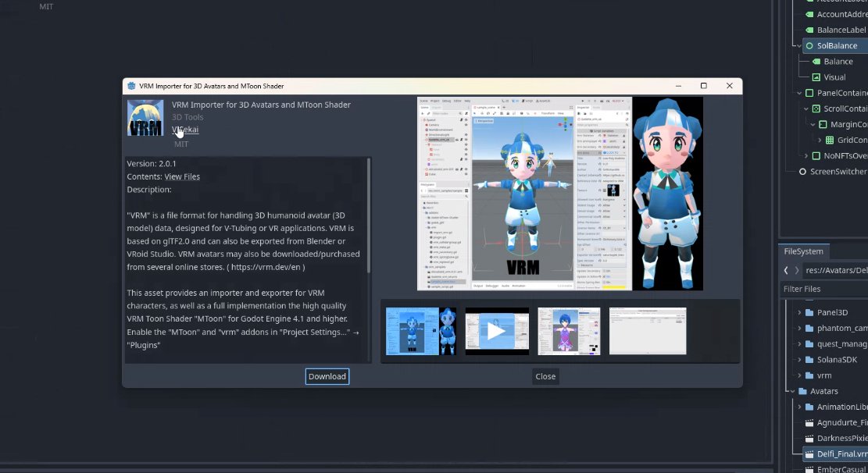Click the Visual node's TextureRect icon
Screen dimensions: 868x473
click(816, 76)
